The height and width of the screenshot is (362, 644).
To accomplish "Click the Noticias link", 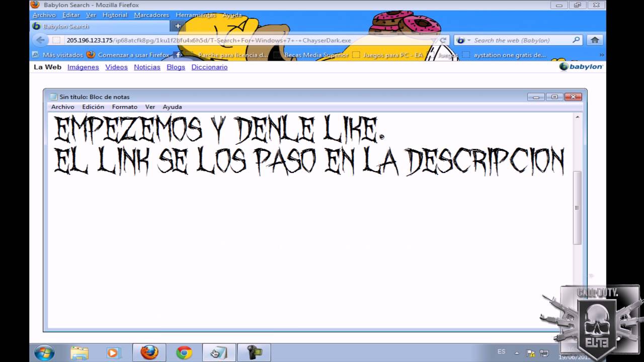I will (147, 67).
